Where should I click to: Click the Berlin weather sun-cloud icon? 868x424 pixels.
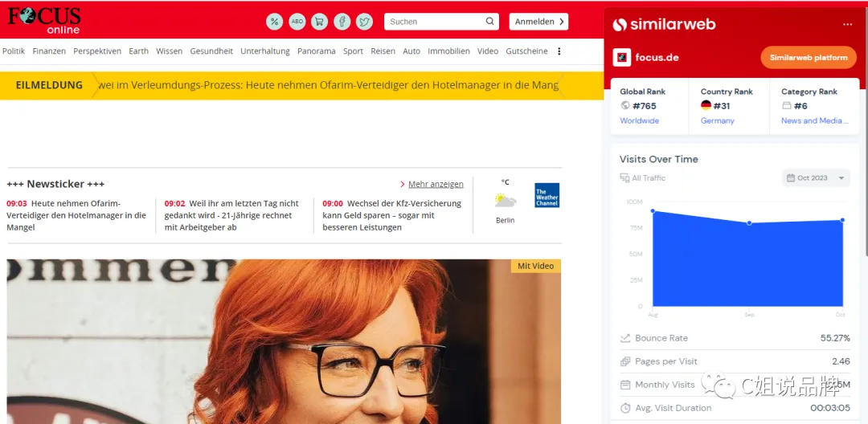pyautogui.click(x=506, y=200)
